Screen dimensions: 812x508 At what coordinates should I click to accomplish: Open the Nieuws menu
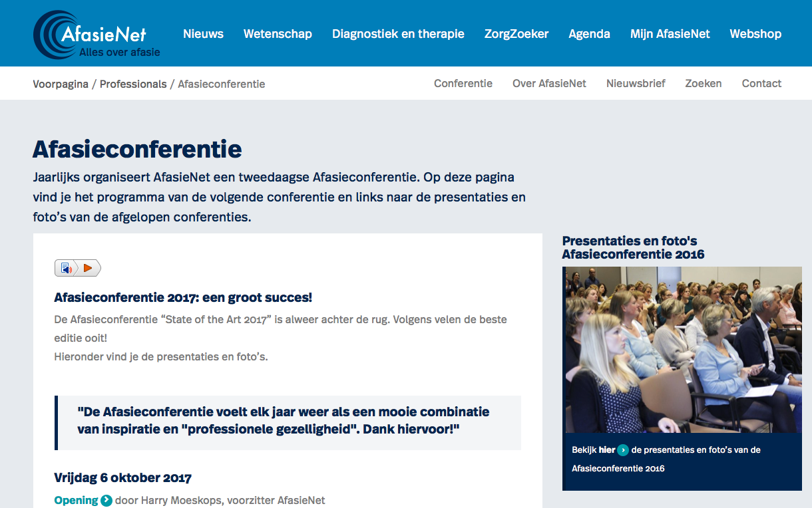[203, 34]
